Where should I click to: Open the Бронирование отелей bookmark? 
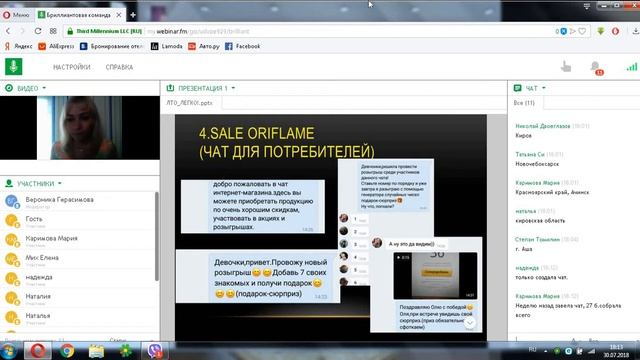(111, 47)
